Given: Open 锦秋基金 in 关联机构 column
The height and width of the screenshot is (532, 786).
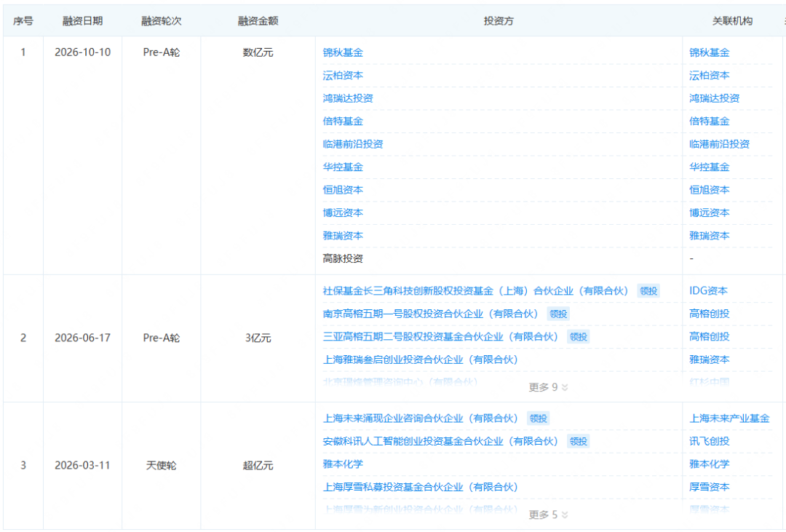Looking at the screenshot, I should click(710, 52).
